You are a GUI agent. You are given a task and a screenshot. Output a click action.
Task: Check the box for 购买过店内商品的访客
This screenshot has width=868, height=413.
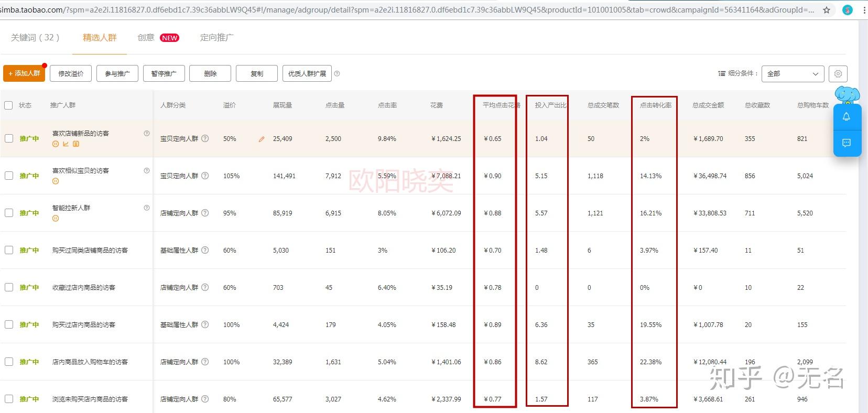tap(8, 324)
